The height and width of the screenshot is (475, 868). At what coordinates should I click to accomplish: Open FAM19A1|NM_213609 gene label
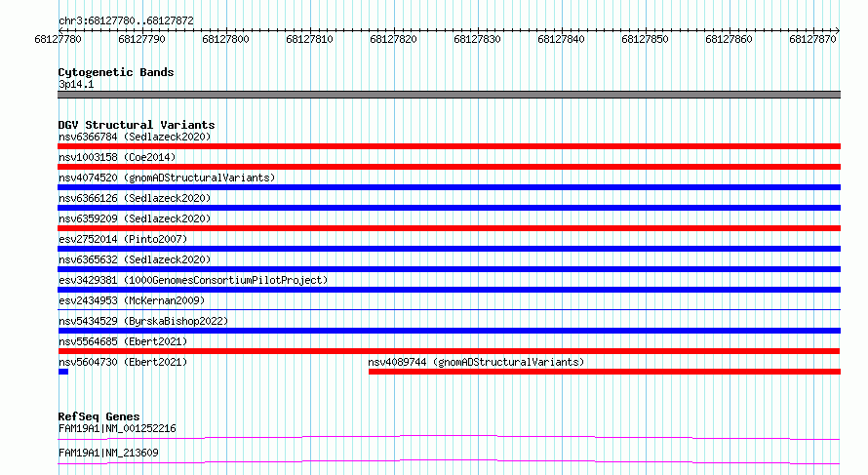(x=108, y=453)
